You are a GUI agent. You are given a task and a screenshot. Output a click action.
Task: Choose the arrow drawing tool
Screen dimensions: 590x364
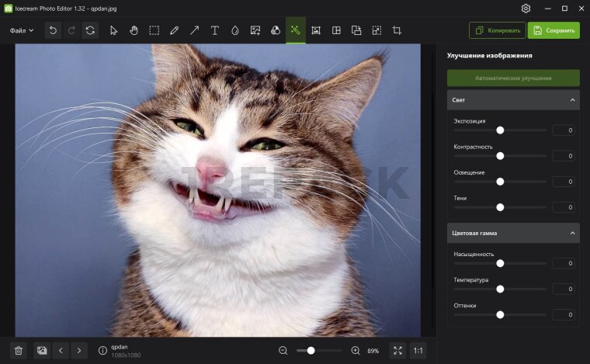(x=195, y=30)
